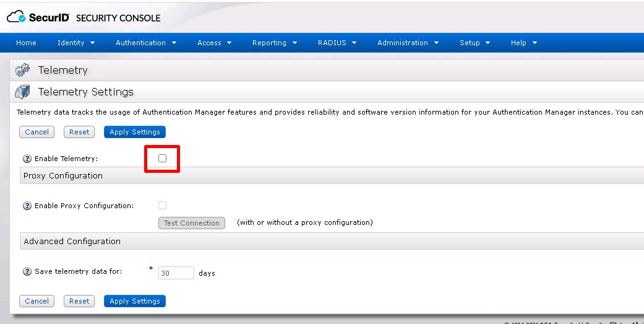Click the SecurID cloud logo
The width and height of the screenshot is (644, 324).
[x=16, y=17]
